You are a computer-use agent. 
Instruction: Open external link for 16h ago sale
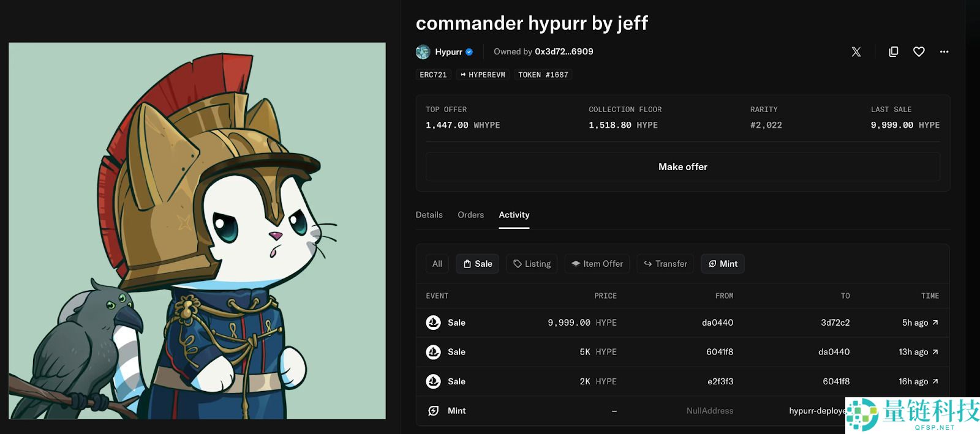(x=935, y=381)
